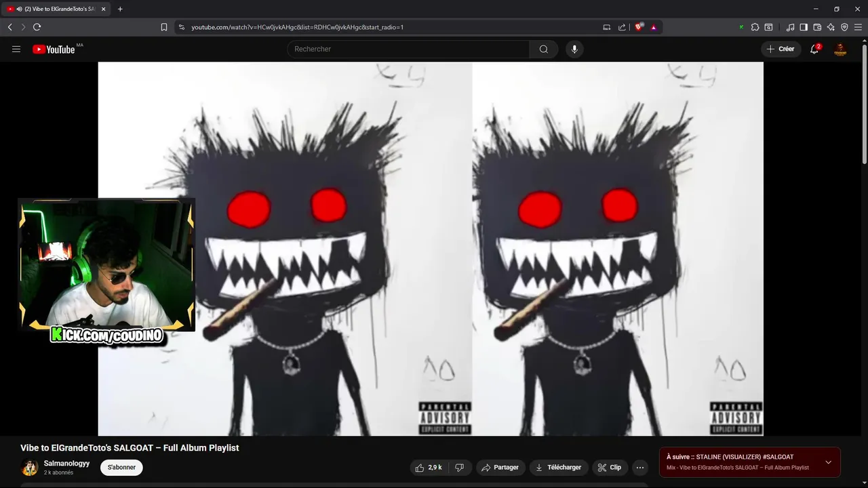Open Brave Shields panel
This screenshot has height=488, width=868.
[x=639, y=27]
